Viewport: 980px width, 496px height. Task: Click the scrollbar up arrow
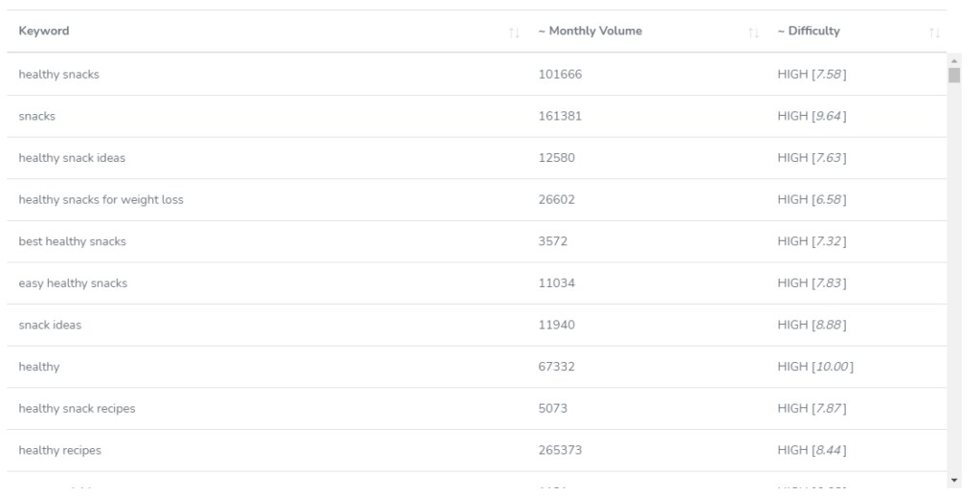click(x=953, y=59)
